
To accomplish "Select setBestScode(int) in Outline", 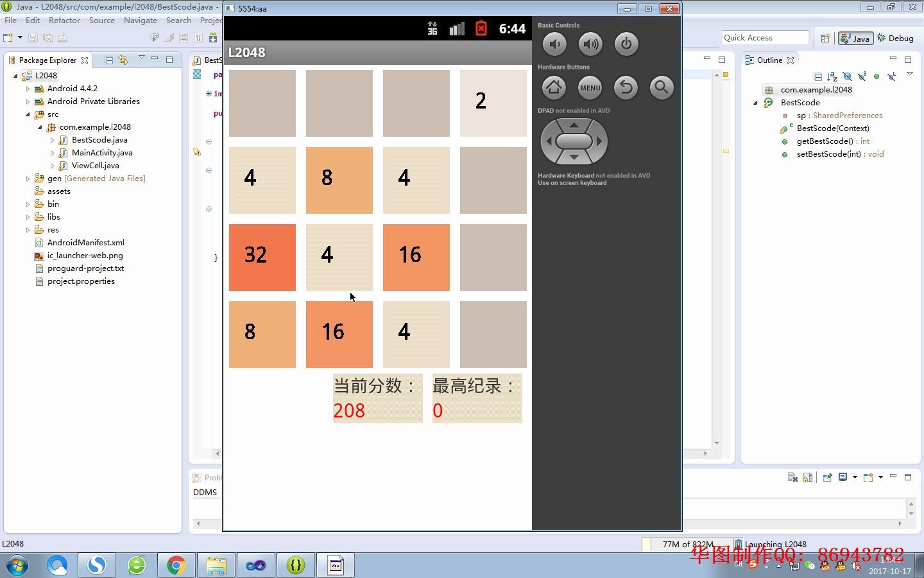I will (x=840, y=154).
